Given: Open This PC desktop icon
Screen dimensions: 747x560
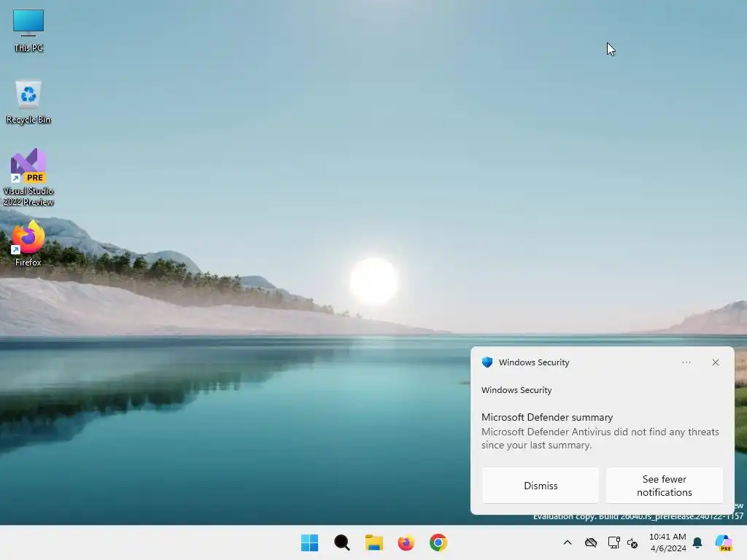Looking at the screenshot, I should pos(28,31).
